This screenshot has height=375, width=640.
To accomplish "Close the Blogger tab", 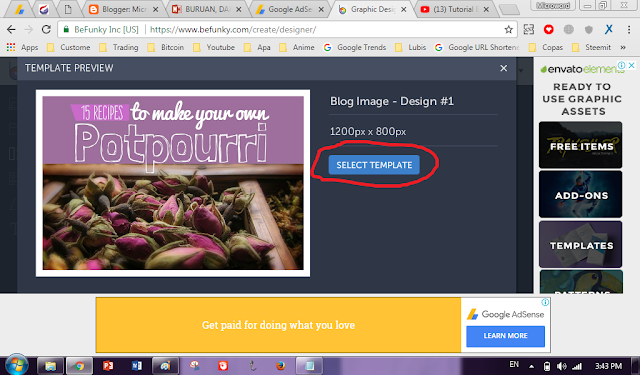I will [156, 9].
